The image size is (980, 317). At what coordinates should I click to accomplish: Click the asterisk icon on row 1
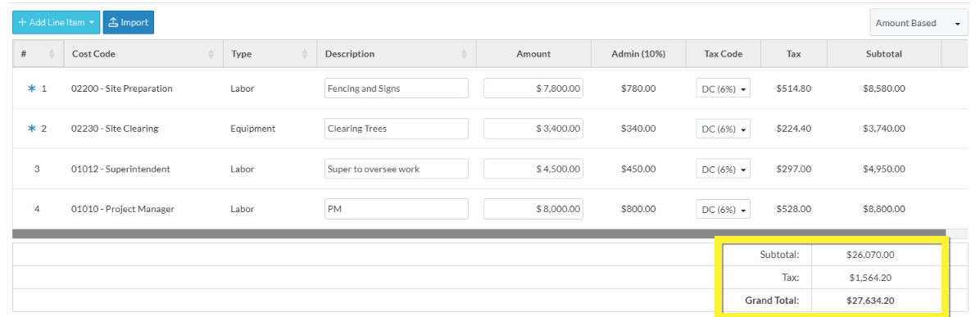coord(32,88)
